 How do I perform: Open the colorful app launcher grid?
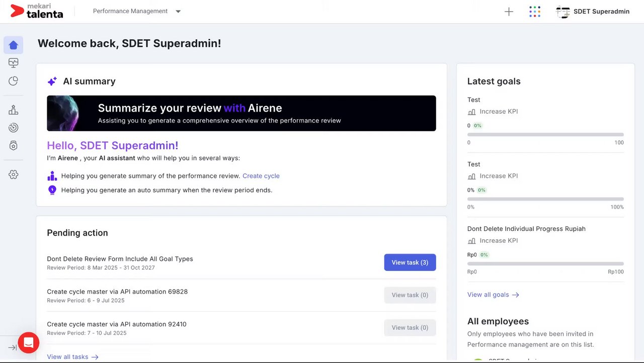535,12
